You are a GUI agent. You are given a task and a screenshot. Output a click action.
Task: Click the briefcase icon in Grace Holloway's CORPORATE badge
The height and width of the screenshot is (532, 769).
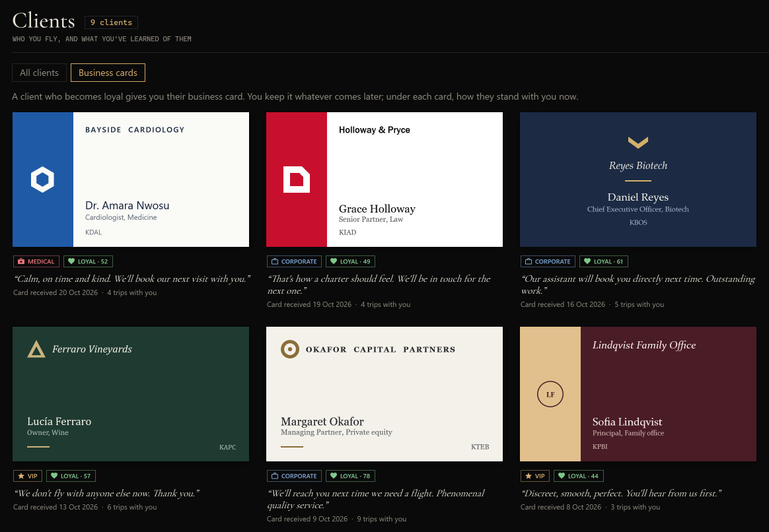point(275,261)
